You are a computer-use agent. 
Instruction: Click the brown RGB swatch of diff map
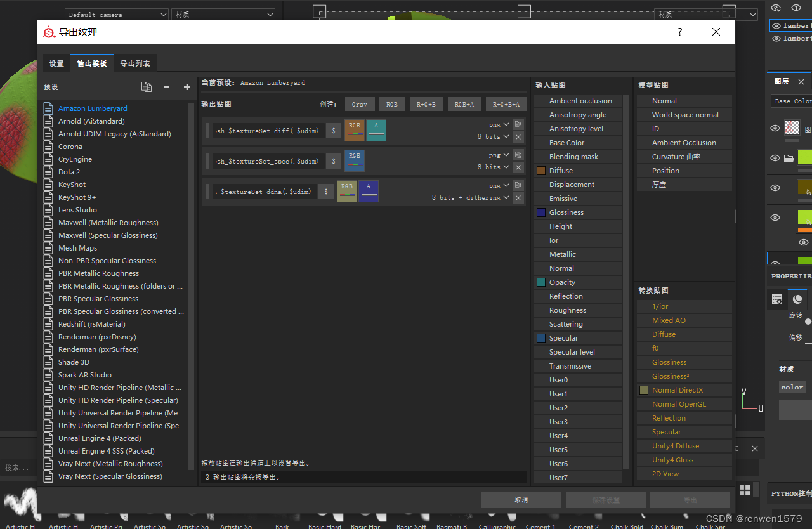pos(355,130)
